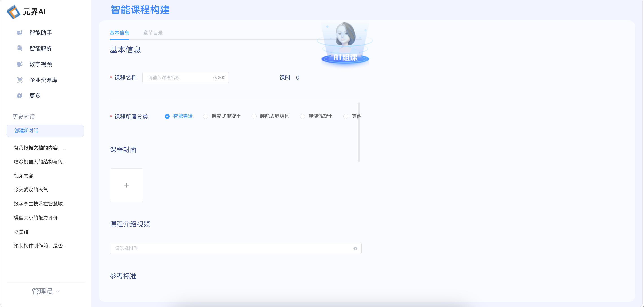Click the cloud upload icon in the attachment field
The image size is (644, 307).
(x=355, y=248)
